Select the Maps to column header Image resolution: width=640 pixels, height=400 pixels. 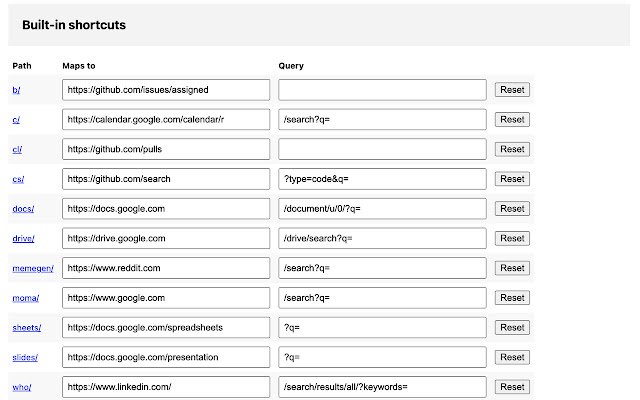click(x=79, y=66)
